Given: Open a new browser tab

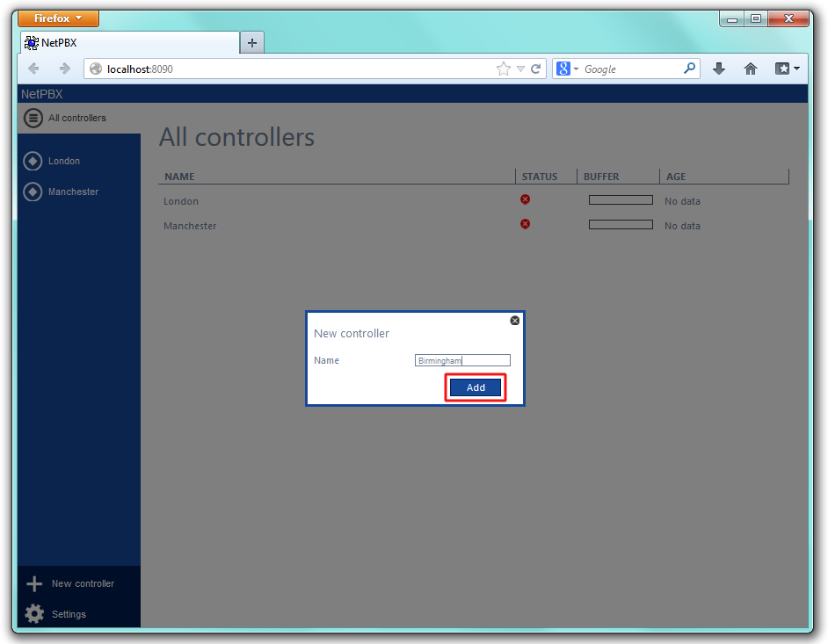Looking at the screenshot, I should (251, 42).
